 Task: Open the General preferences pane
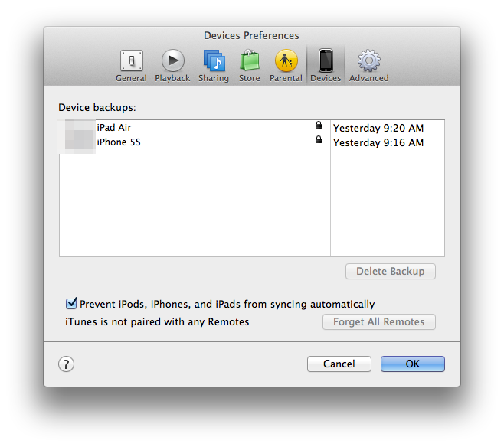click(x=131, y=66)
